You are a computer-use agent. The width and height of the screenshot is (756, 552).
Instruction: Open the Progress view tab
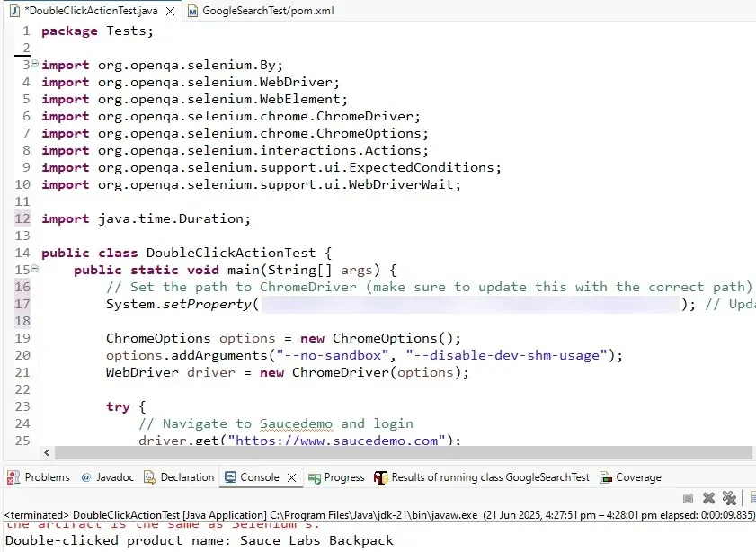(336, 477)
